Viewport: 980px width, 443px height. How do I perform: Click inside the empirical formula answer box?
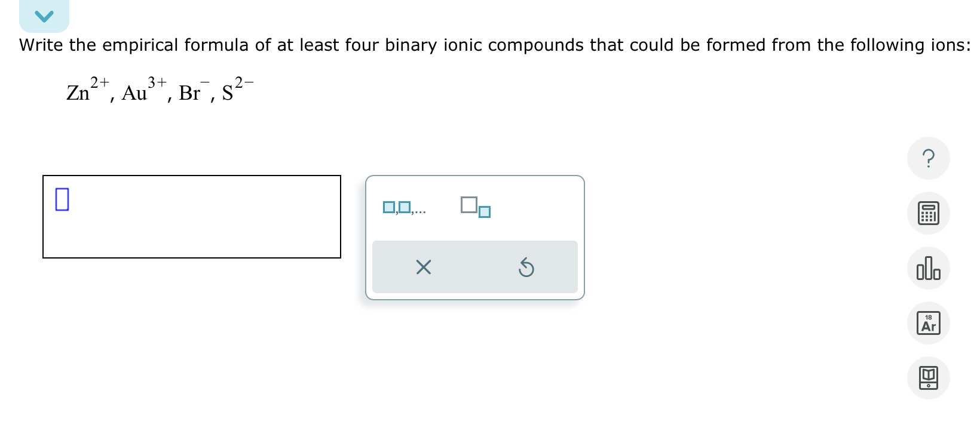pyautogui.click(x=191, y=216)
